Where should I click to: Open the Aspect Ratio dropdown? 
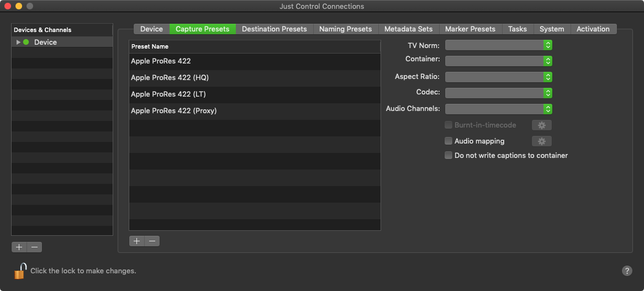click(499, 77)
